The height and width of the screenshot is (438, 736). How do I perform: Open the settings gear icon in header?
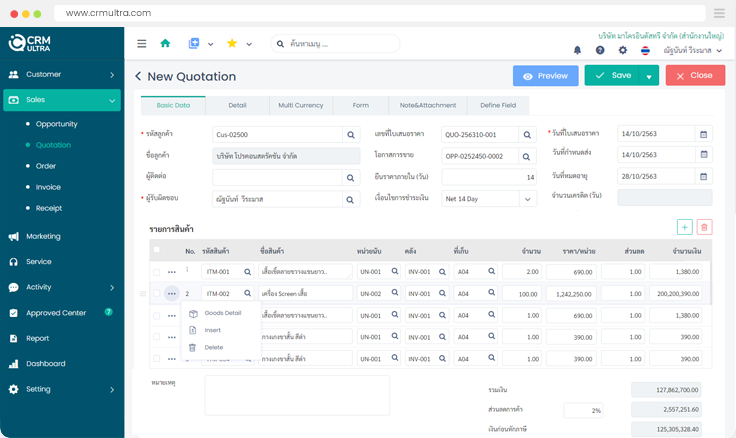coord(622,50)
